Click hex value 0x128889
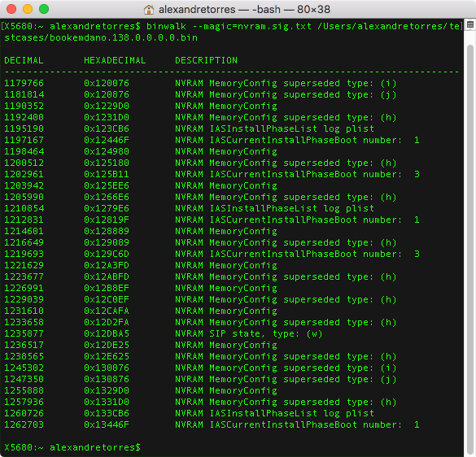The height and width of the screenshot is (457, 476). point(107,231)
